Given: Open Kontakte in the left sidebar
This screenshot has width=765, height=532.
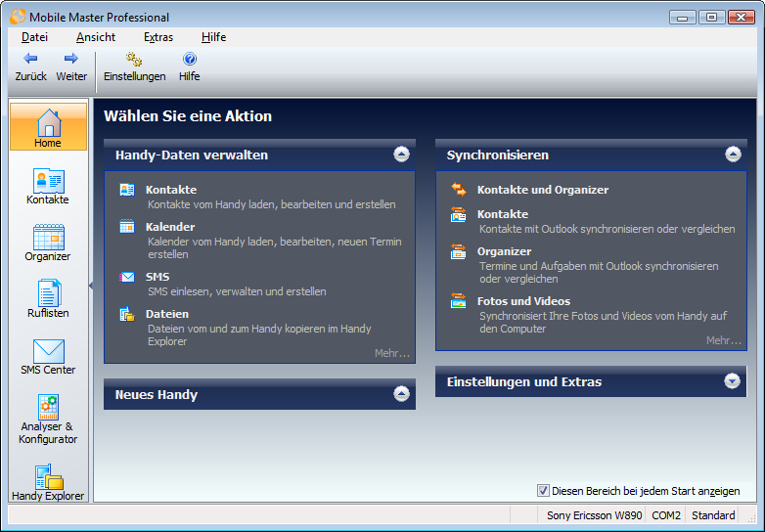Looking at the screenshot, I should click(x=48, y=186).
